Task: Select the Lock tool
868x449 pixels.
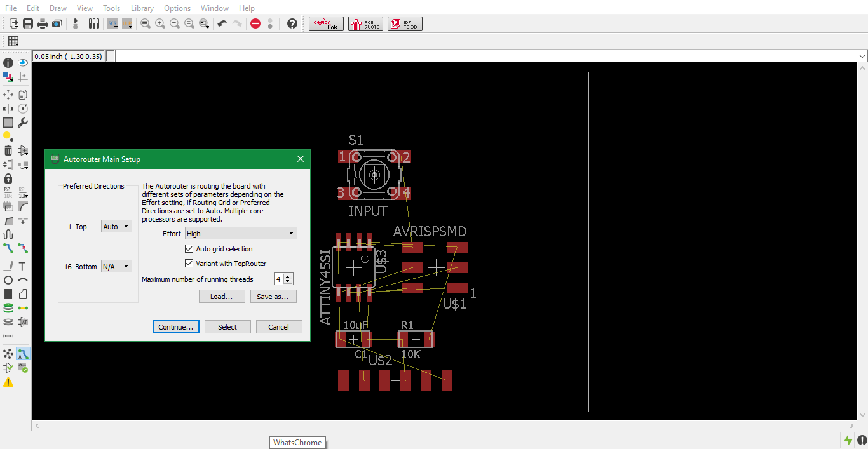Action: (x=8, y=178)
